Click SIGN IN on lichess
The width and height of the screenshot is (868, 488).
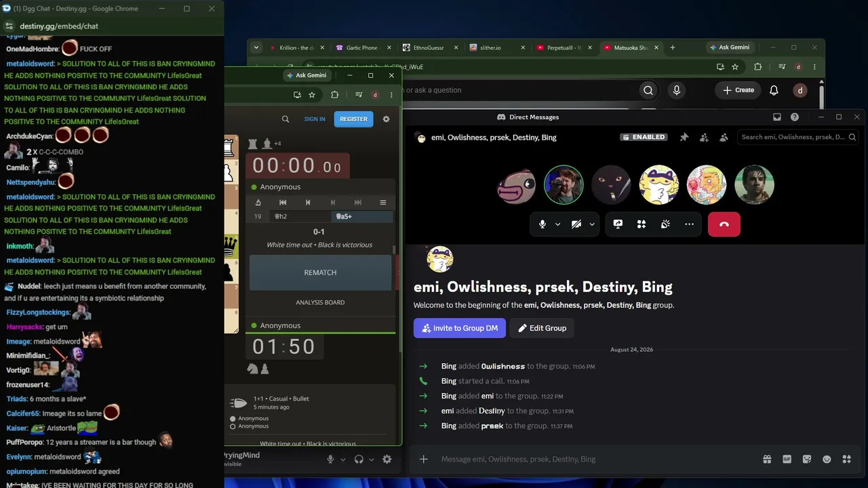pyautogui.click(x=315, y=119)
